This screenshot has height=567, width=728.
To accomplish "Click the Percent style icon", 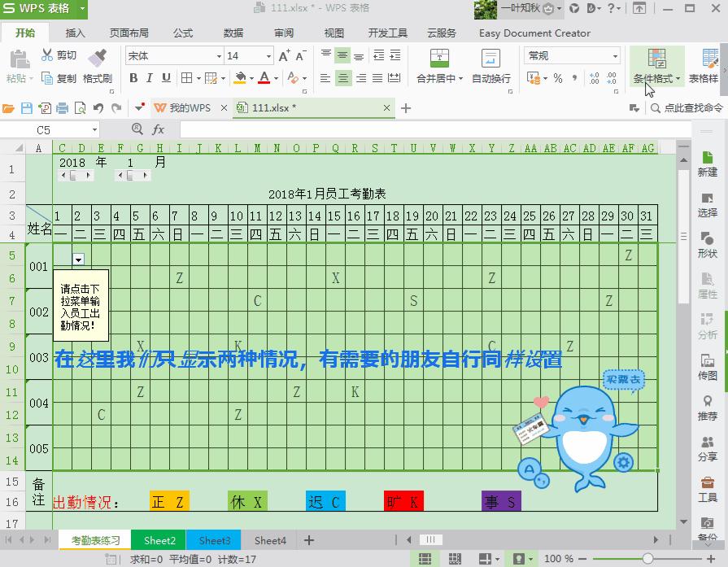I will (x=557, y=77).
